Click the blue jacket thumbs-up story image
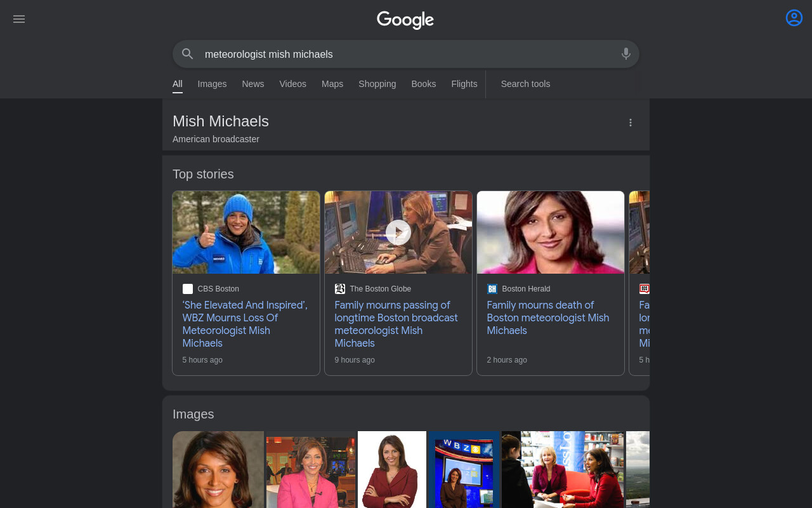 tap(246, 232)
